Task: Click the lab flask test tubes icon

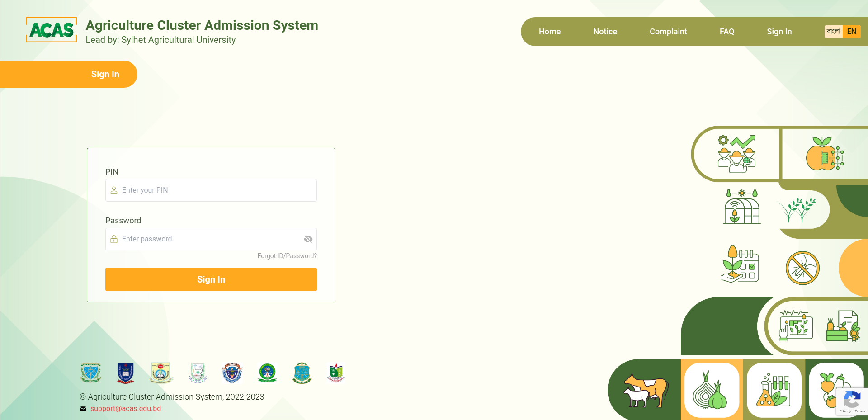Action: [774, 389]
